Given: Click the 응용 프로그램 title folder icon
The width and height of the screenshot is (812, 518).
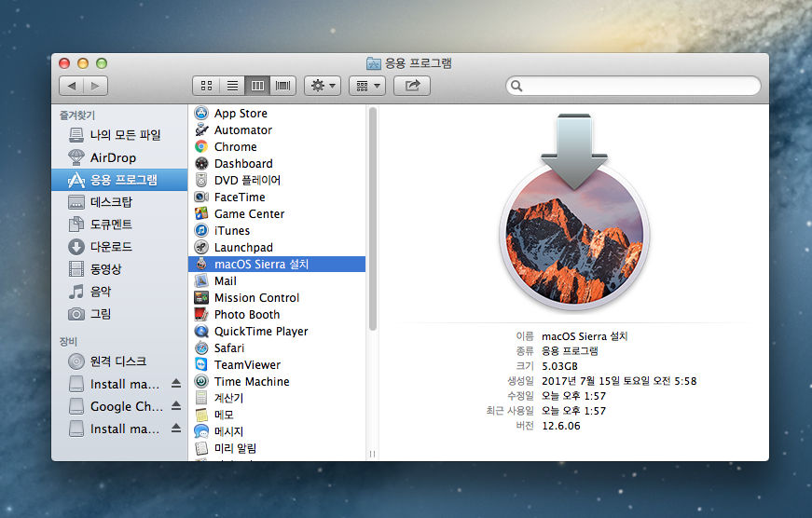Looking at the screenshot, I should 374,63.
